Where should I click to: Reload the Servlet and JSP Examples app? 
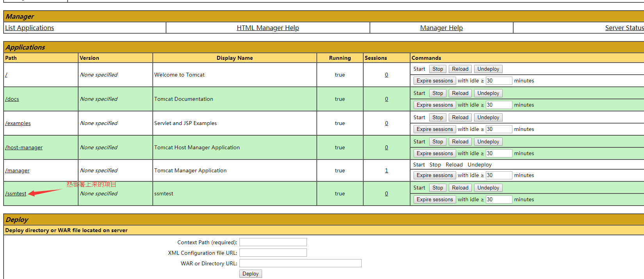(x=460, y=117)
